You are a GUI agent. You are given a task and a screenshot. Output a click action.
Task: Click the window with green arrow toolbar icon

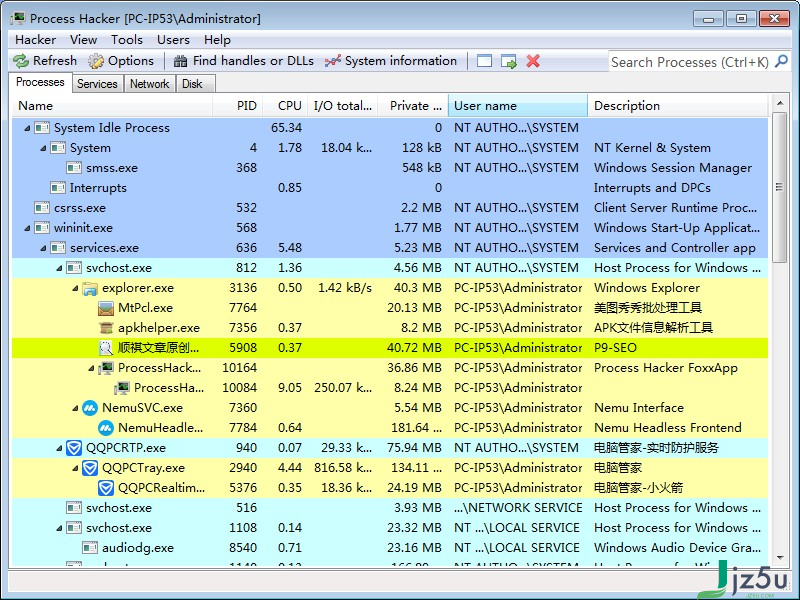(509, 61)
